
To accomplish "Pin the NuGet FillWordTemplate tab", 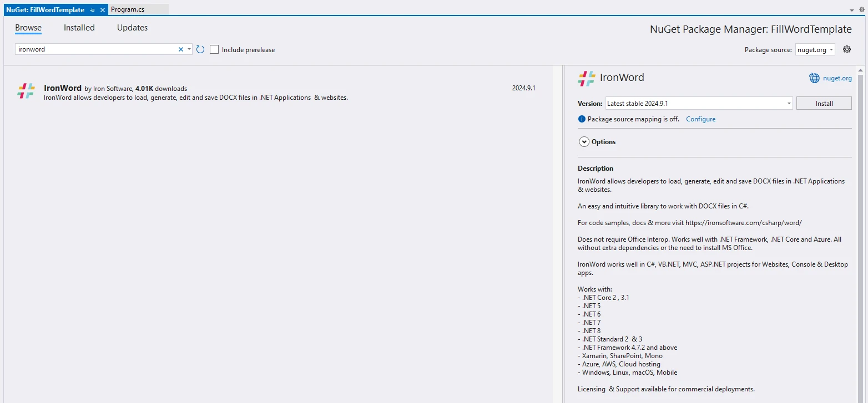I will [93, 10].
